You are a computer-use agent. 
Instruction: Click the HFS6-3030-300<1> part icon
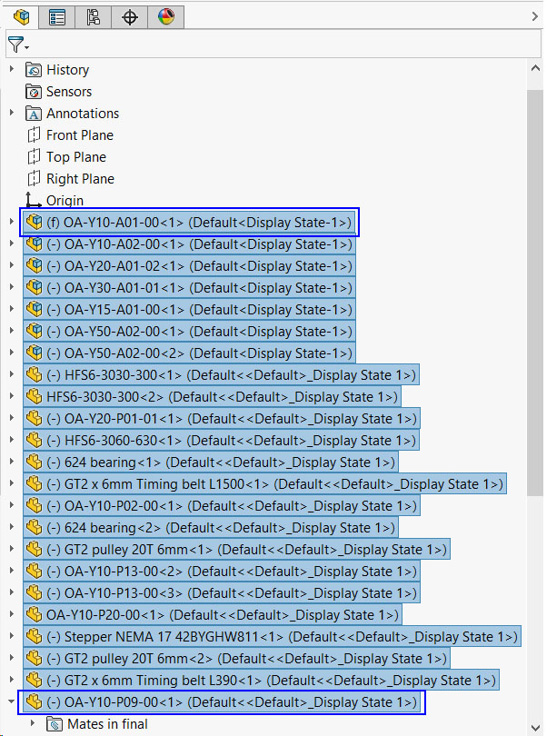pyautogui.click(x=34, y=375)
